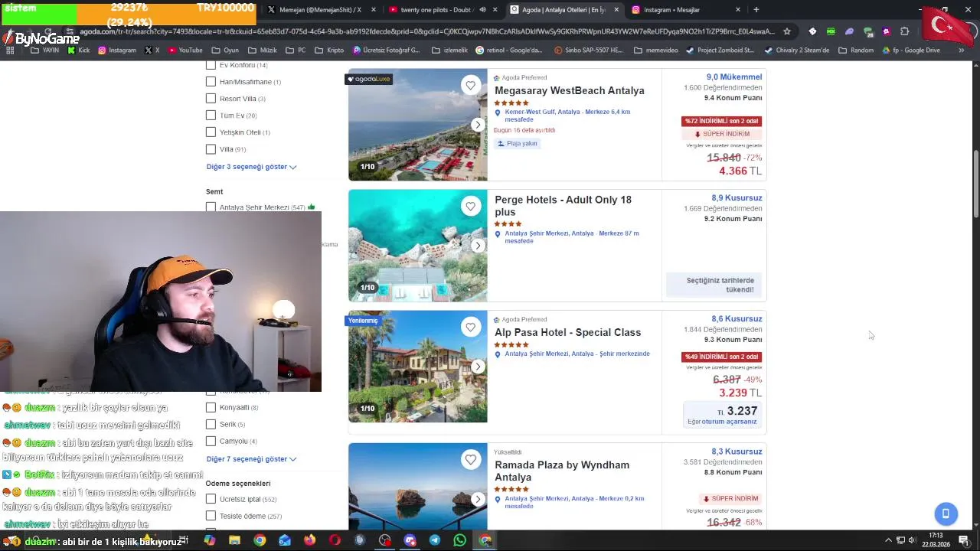Screen dimensions: 980x551
Task: Show hidden bookmarks overflow chevron
Action: coord(962,51)
